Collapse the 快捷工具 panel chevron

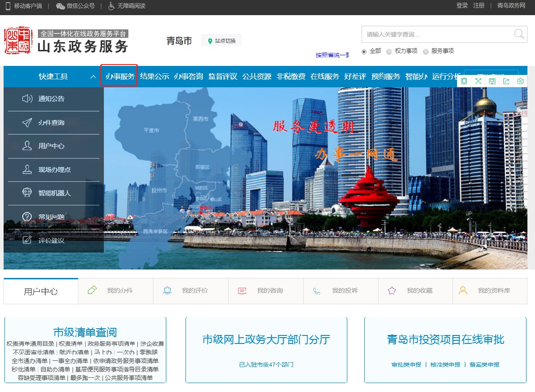point(93,77)
